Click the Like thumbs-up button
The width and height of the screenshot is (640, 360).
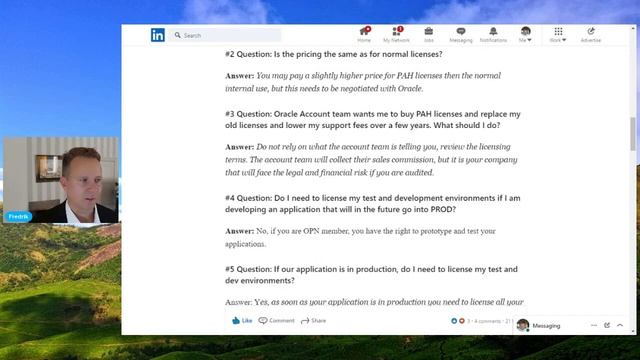pyautogui.click(x=242, y=321)
